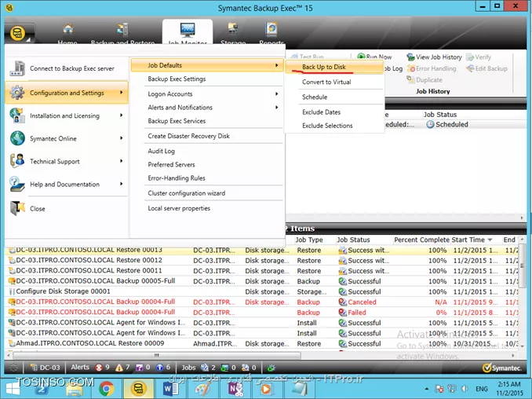Click Error Handling in the ribbon
This screenshot has width=532, height=399.
pyautogui.click(x=432, y=68)
